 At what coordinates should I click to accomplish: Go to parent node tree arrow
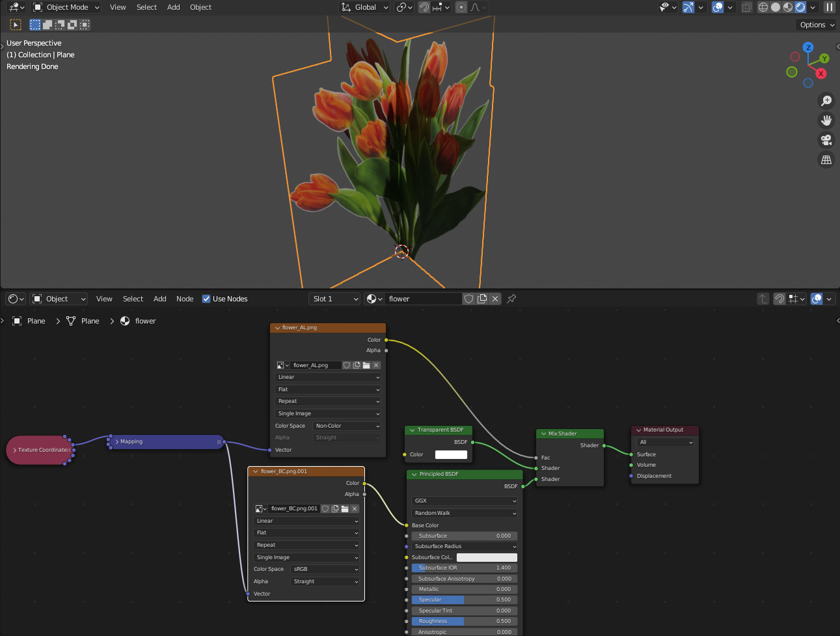[763, 299]
